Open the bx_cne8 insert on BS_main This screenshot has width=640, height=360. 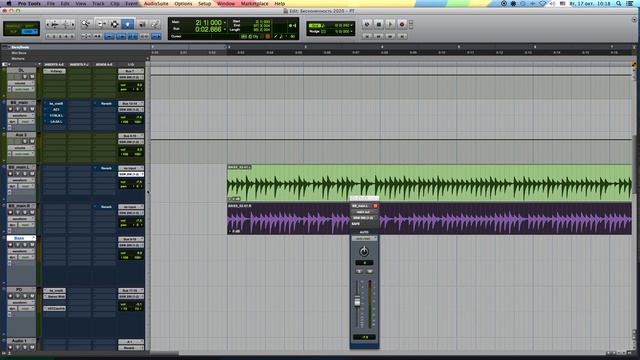coord(55,104)
